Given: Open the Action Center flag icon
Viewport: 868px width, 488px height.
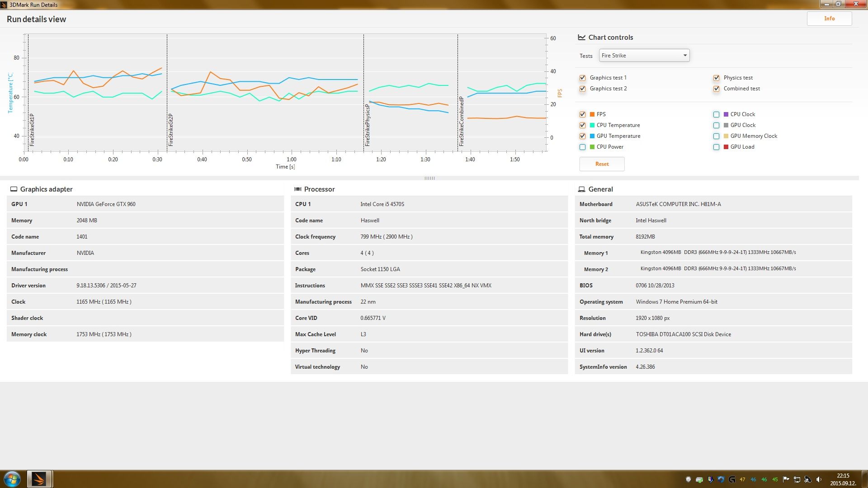Looking at the screenshot, I should tap(786, 479).
